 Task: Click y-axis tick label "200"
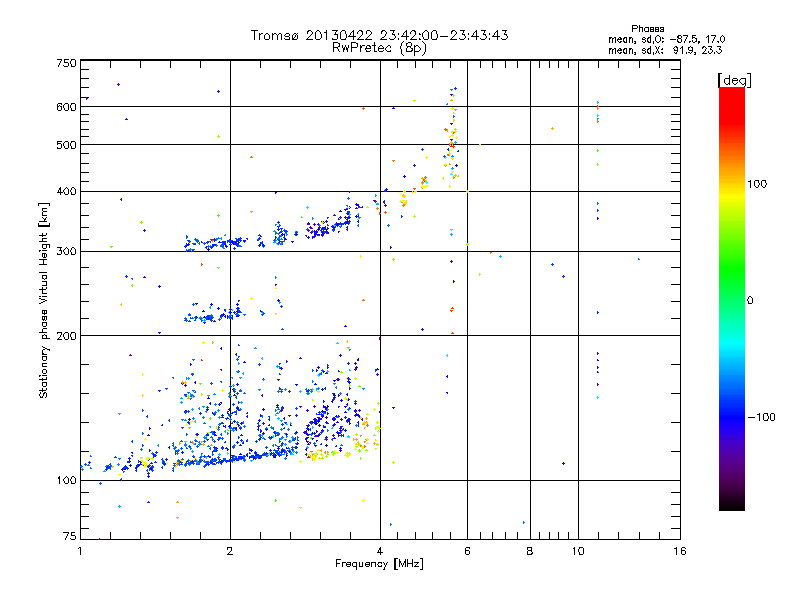click(x=67, y=336)
